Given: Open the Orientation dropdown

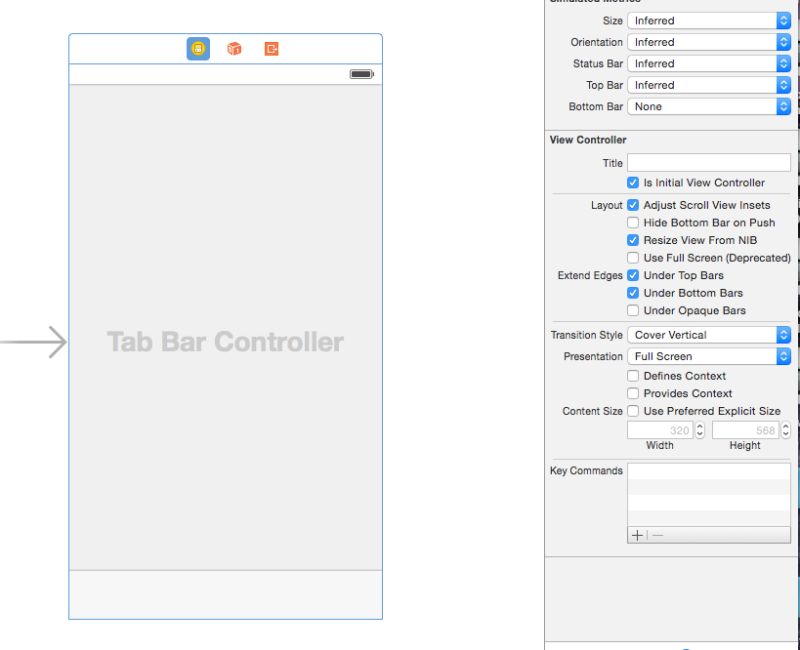Looking at the screenshot, I should coord(709,42).
